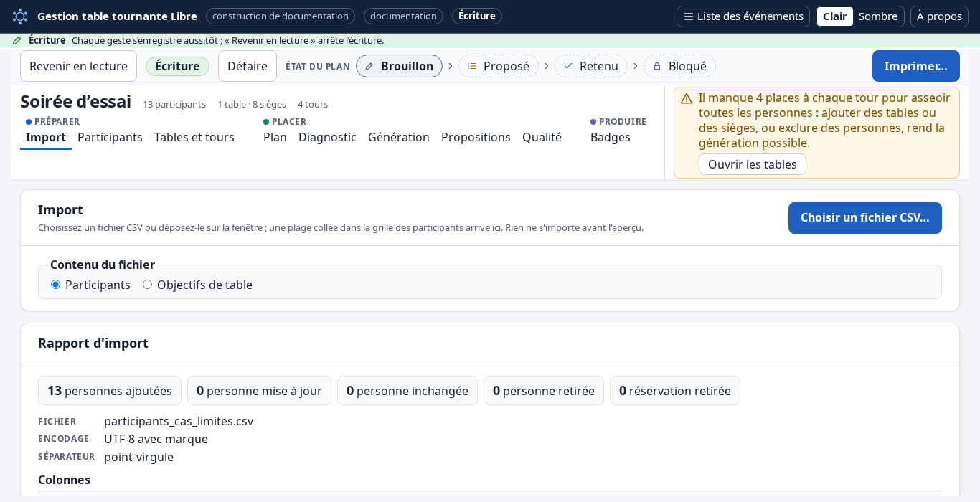Viewport: 980px width, 502px height.
Task: Select the Participants radio button
Action: [x=55, y=285]
